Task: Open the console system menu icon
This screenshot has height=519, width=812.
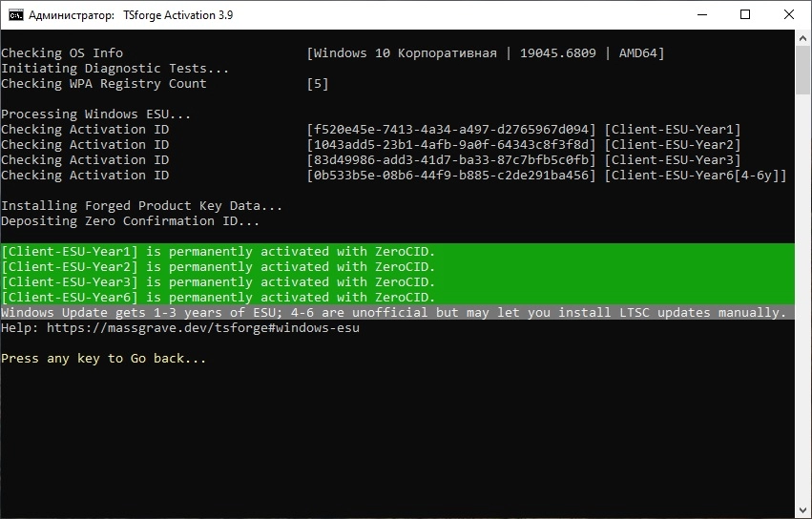Action: 16,15
